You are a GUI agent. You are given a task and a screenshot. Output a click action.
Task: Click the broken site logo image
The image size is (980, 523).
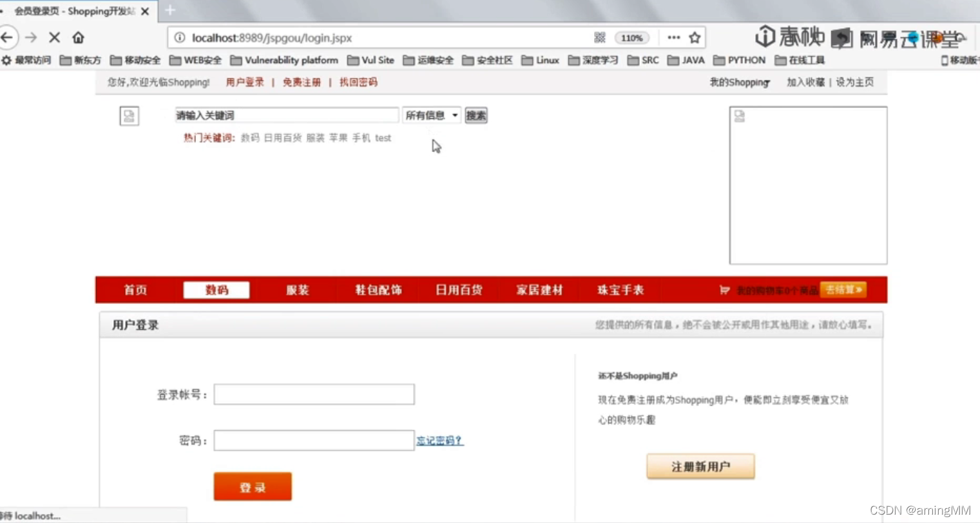click(129, 116)
